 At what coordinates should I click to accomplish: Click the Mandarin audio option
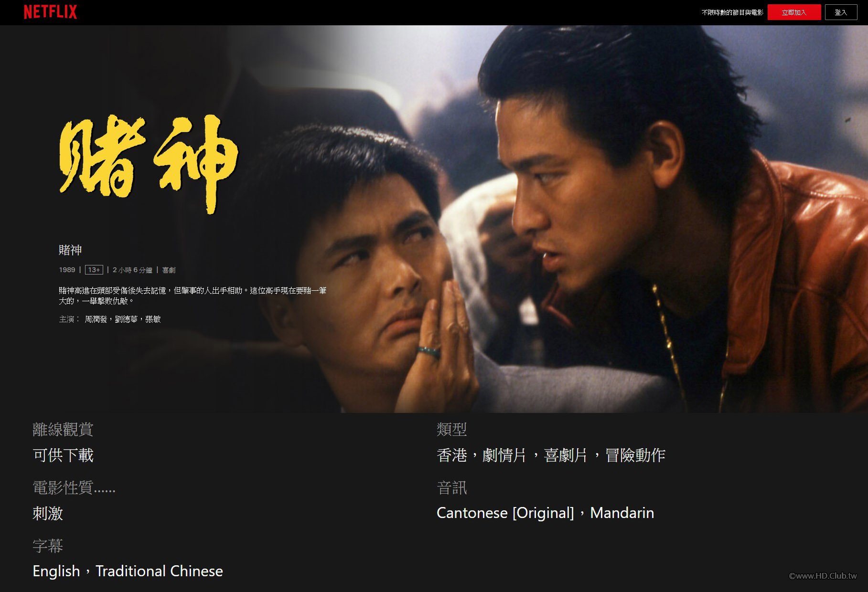[622, 513]
